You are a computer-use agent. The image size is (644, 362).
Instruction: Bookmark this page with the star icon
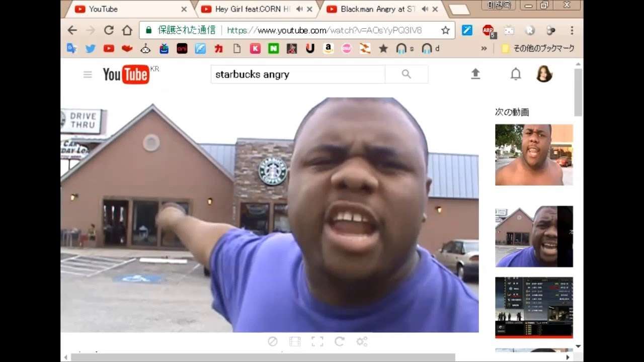[445, 30]
